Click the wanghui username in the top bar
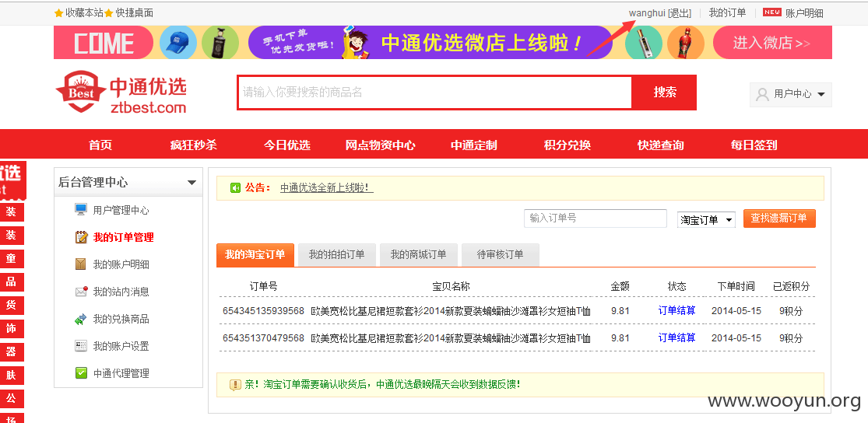 [x=647, y=13]
